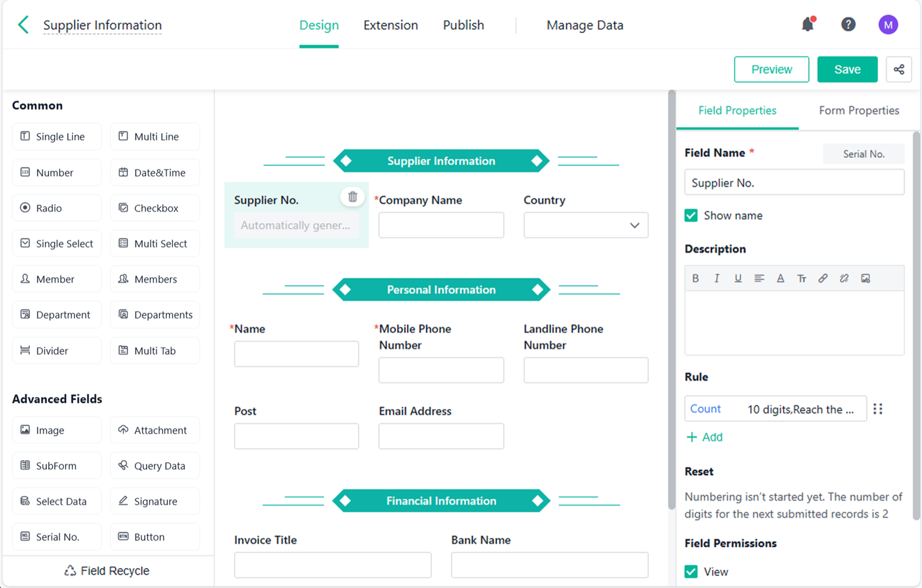Switch to the Publish tab
This screenshot has height=588, width=922.
pos(463,25)
